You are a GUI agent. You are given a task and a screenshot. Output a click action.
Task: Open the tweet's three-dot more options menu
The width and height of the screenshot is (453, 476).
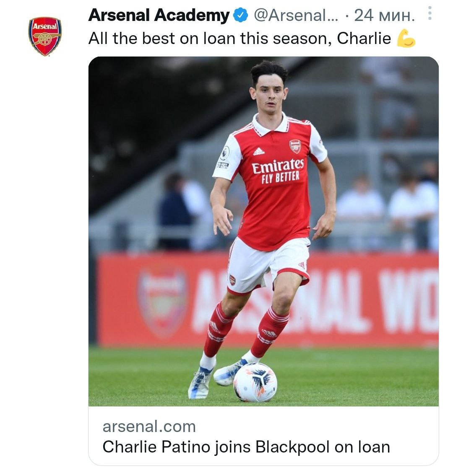coord(430,14)
